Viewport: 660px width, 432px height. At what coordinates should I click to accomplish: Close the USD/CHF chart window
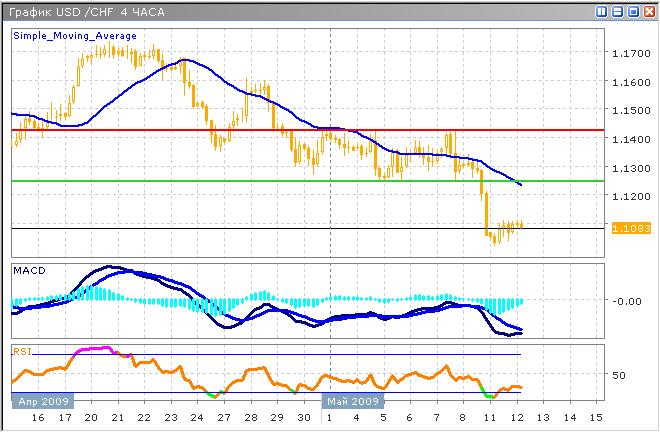(x=648, y=11)
